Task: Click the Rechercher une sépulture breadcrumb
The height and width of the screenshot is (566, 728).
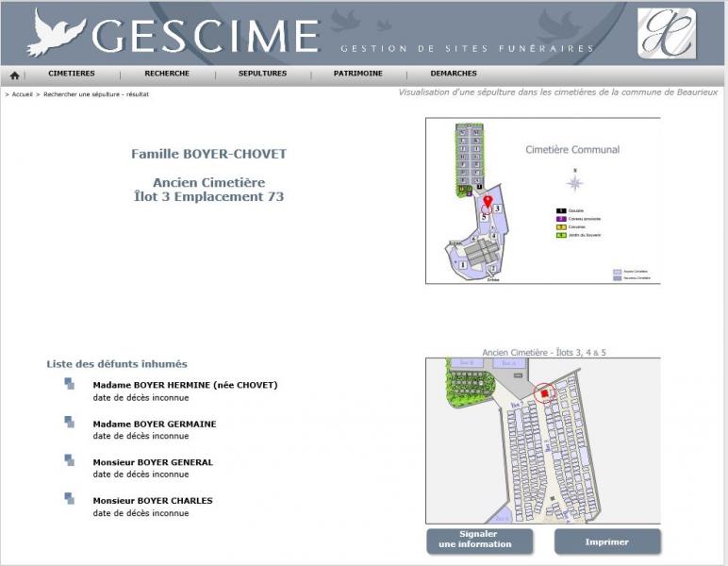Action: tap(96, 94)
